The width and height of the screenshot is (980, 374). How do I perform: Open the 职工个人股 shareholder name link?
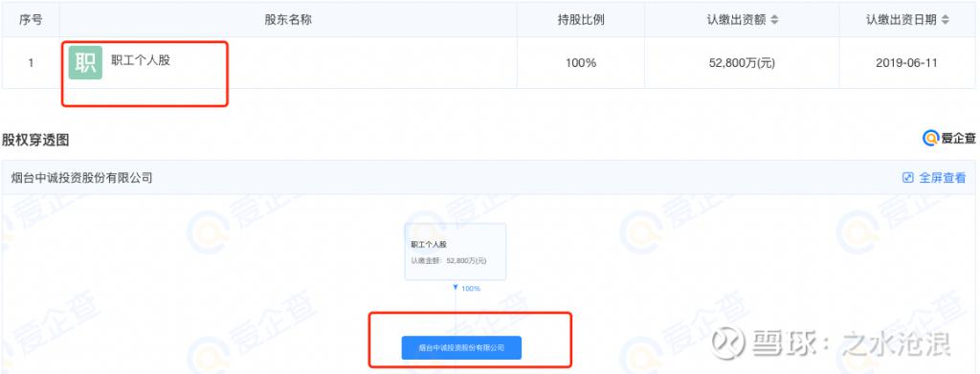point(141,60)
